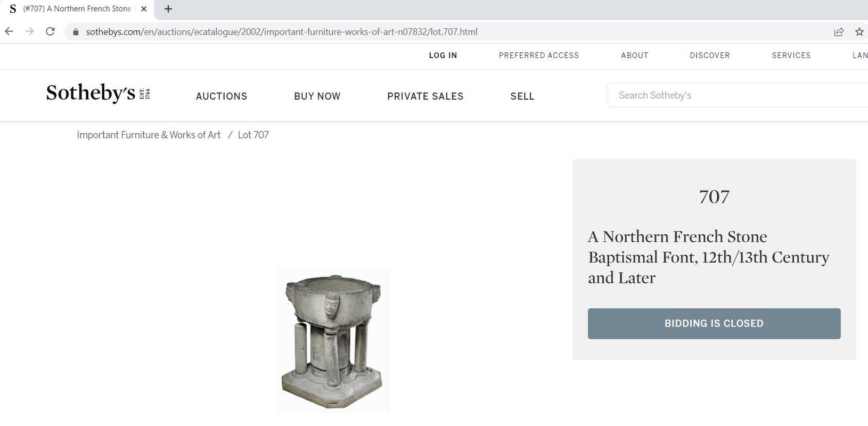View site security via the padlock icon
868x426 pixels.
[x=75, y=32]
